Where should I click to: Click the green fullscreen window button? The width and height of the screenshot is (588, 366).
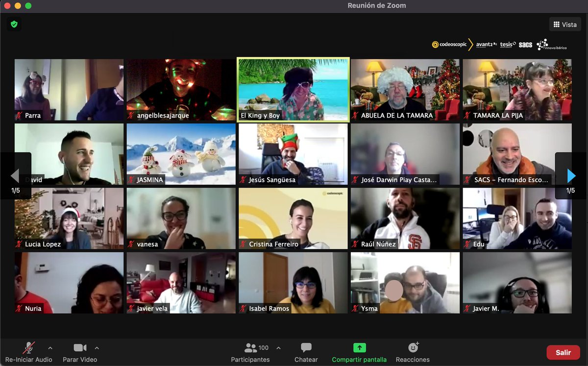pyautogui.click(x=28, y=6)
